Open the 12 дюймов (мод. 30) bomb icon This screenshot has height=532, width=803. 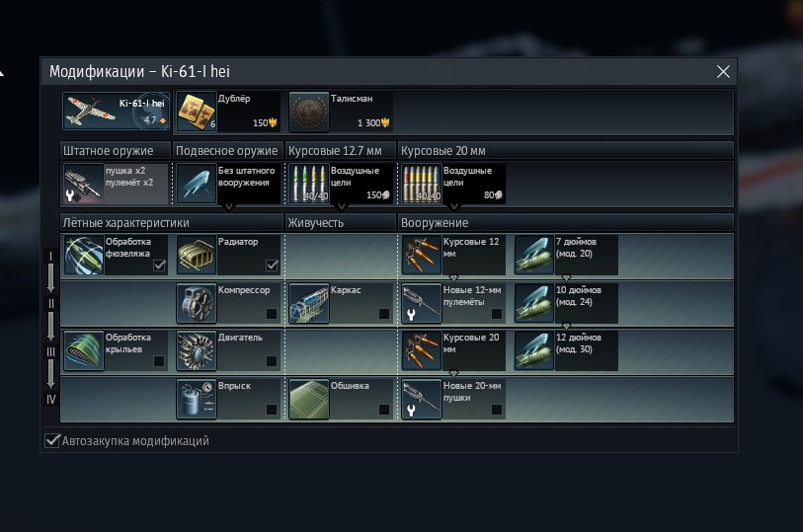click(534, 351)
